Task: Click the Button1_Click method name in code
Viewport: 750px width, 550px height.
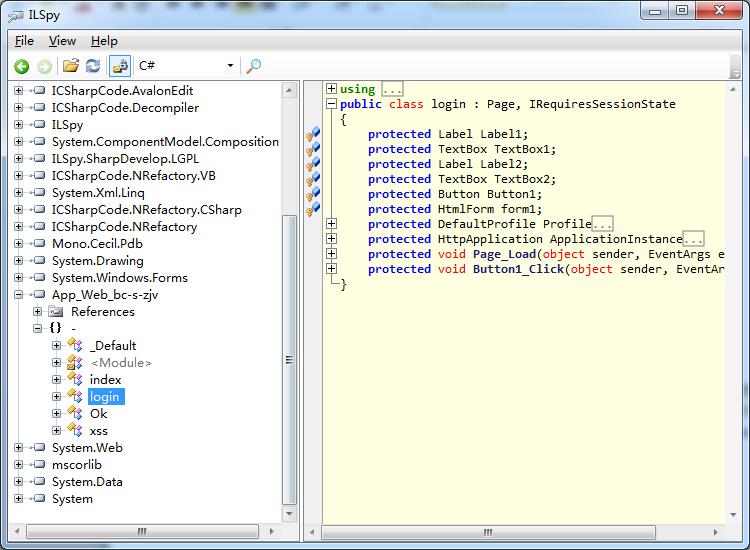Action: 519,269
